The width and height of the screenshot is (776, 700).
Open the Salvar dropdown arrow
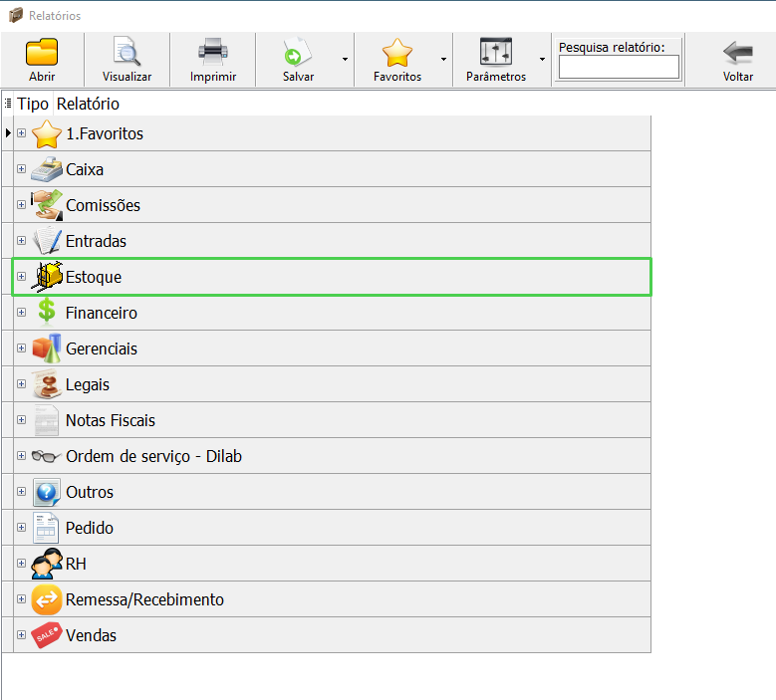(345, 59)
